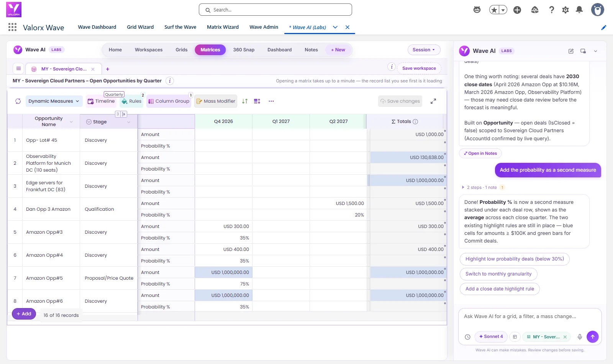Viewport: 613px width, 364px height.
Task: Open the Rules button
Action: pyautogui.click(x=132, y=101)
